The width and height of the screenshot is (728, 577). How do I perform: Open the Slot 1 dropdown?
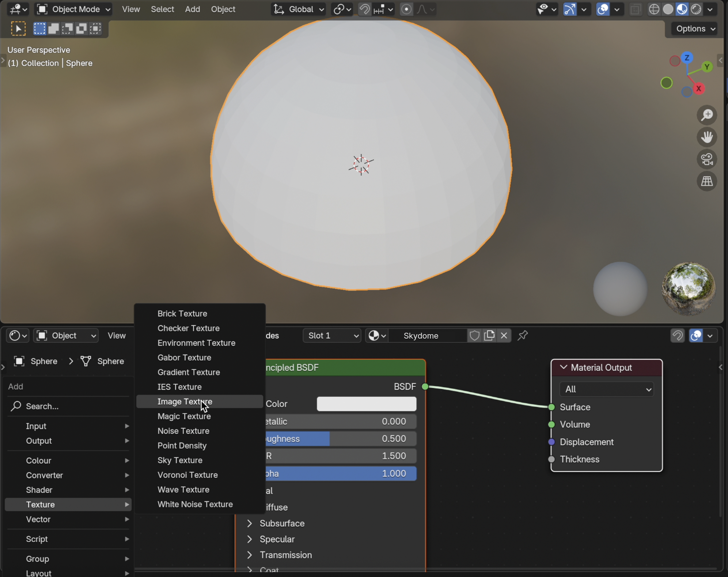[x=332, y=335]
